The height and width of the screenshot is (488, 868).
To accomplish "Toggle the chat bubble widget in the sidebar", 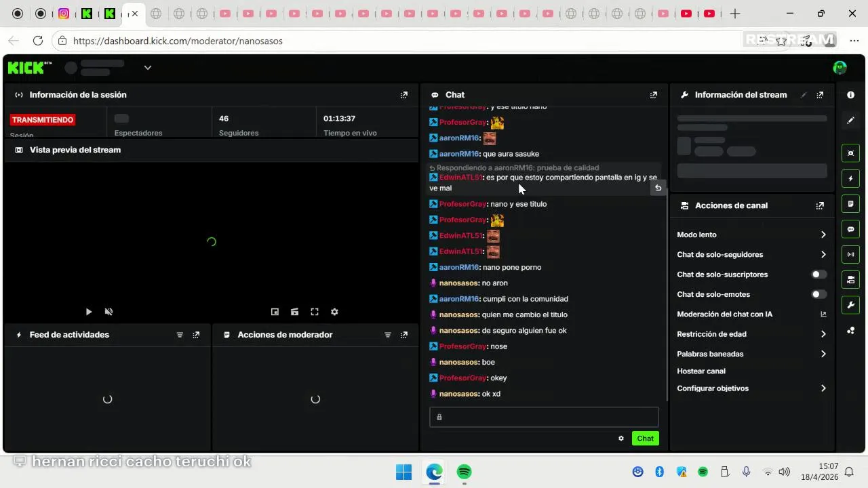I will click(850, 229).
